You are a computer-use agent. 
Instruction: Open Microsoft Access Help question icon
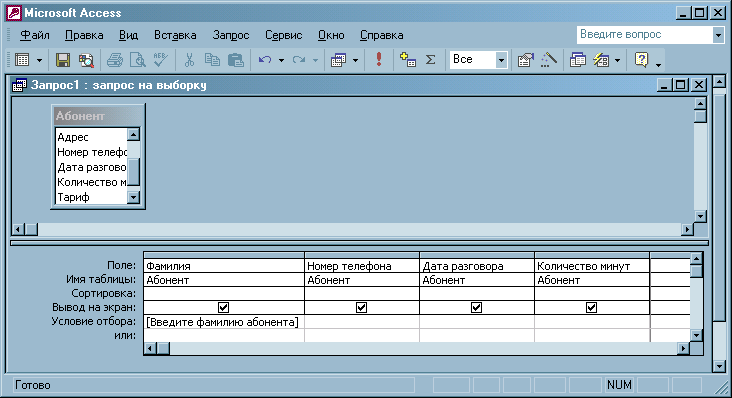tap(641, 60)
